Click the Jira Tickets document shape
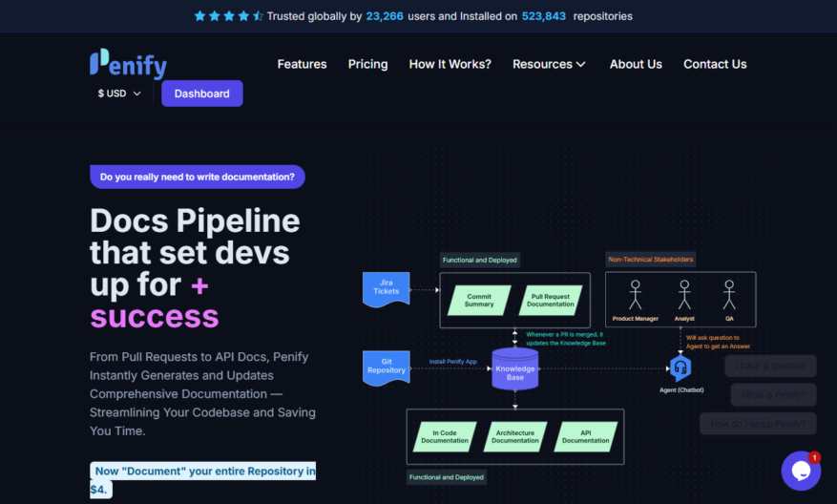837x504 pixels. point(386,289)
